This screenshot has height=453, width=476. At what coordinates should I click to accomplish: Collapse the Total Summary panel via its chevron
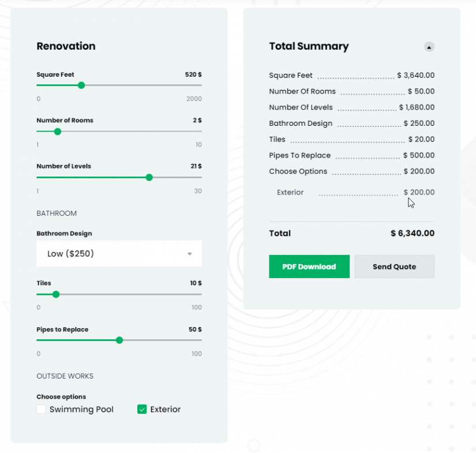429,47
